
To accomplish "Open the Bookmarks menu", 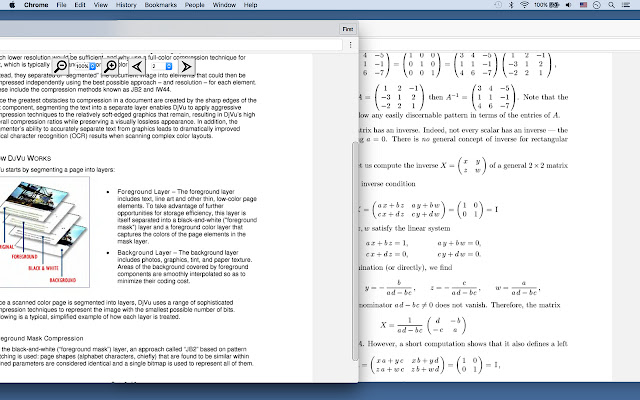I will tap(161, 5).
